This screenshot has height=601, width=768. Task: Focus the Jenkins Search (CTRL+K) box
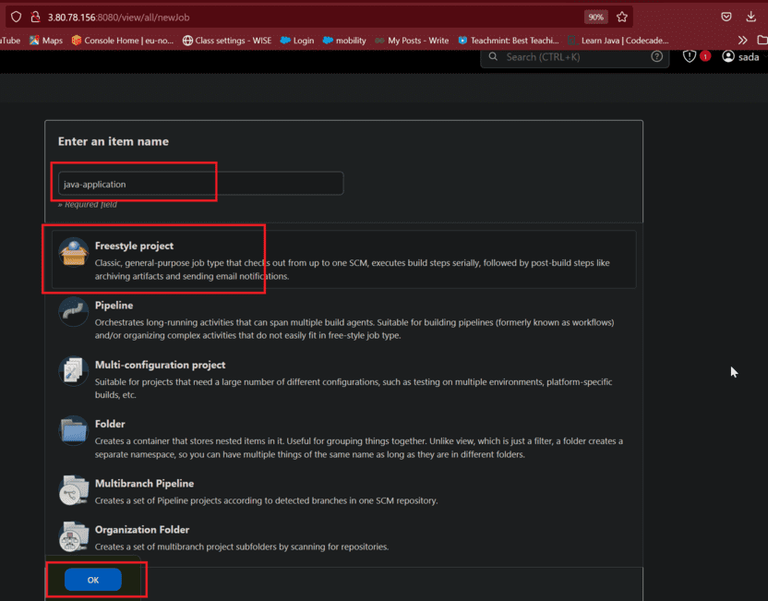[574, 57]
